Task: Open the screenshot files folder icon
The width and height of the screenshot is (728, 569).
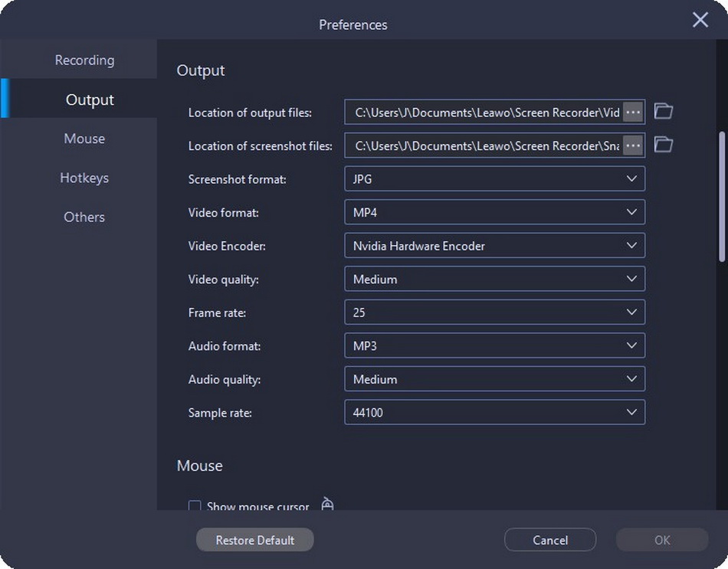Action: [x=663, y=144]
